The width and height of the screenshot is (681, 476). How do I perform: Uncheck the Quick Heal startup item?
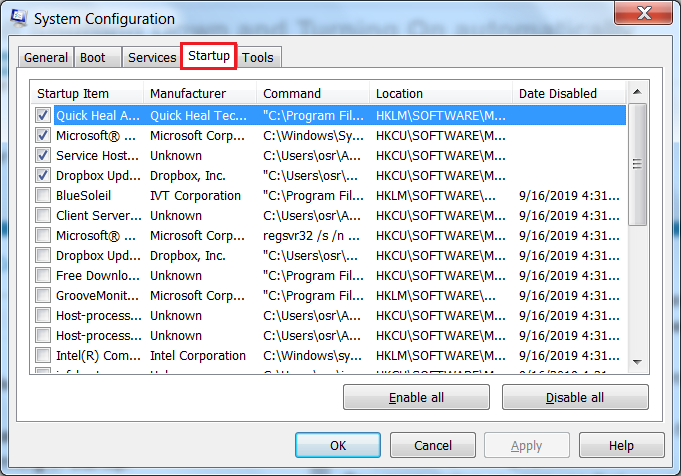[43, 115]
